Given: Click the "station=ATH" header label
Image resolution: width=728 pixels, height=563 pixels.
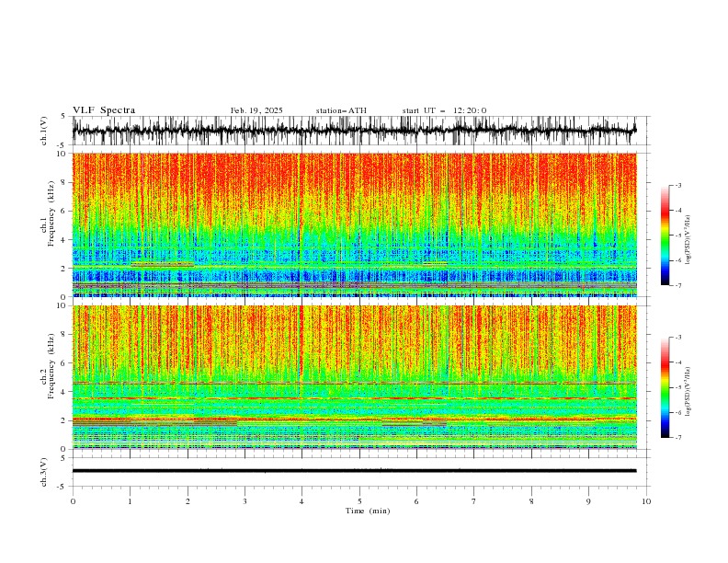Looking at the screenshot, I should pyautogui.click(x=341, y=110).
